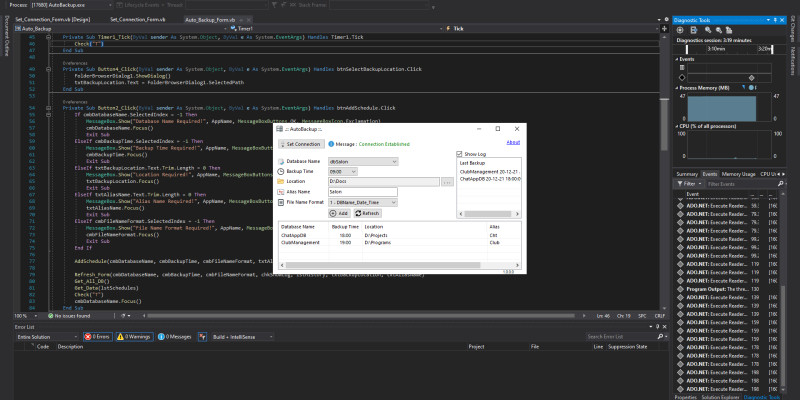Viewport: 800px width, 400px height.
Task: Toggle the 0 Messages filter
Action: (176, 336)
